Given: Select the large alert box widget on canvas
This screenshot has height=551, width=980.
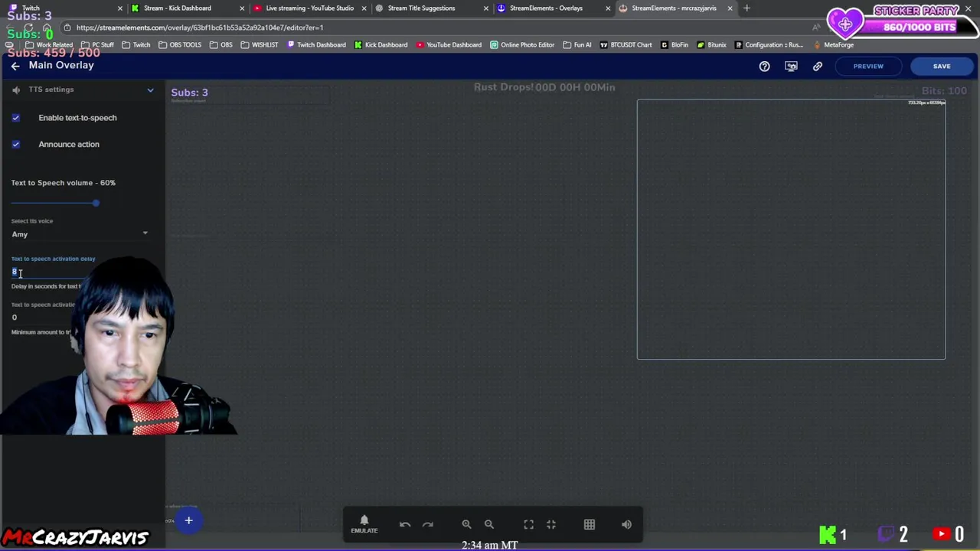Looking at the screenshot, I should coord(791,230).
